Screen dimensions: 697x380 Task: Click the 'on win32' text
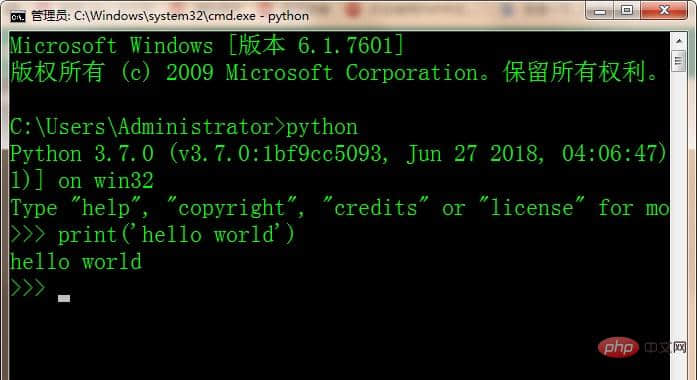(x=106, y=181)
